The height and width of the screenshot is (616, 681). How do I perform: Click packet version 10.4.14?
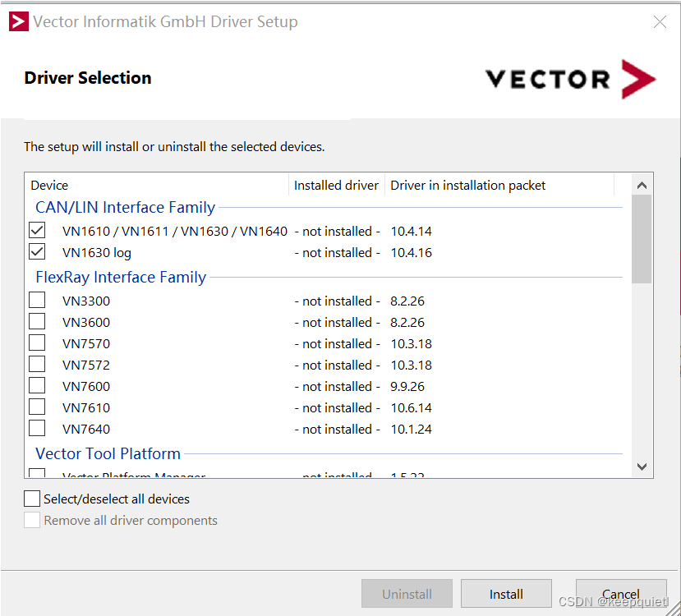point(411,232)
